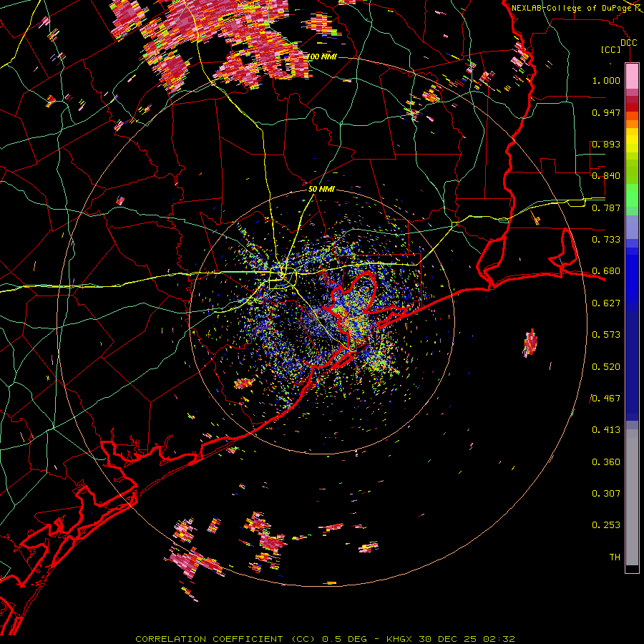Image resolution: width=644 pixels, height=644 pixels.
Task: Select the 0.787 scale value
Action: [x=606, y=208]
